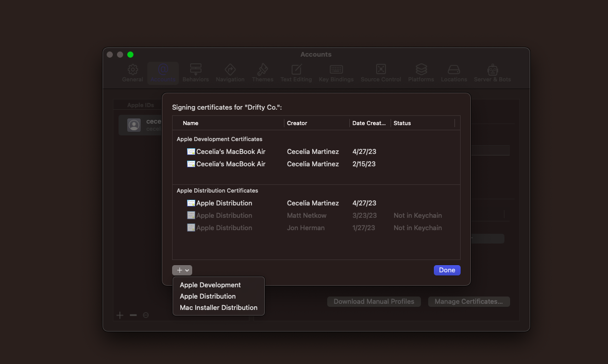Screen dimensions: 608x364
Task: Open the General preferences tab
Action: 132,73
